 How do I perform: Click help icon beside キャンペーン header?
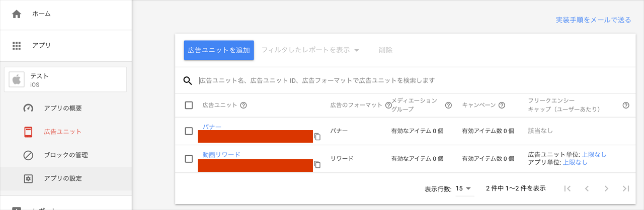[x=502, y=106]
